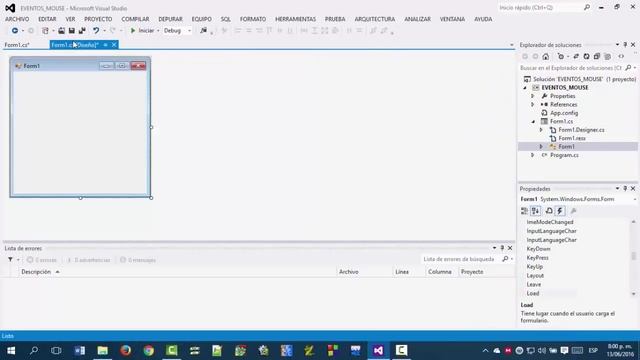Screen dimensions: 640x360
Task: Select the ImeModeChanged event row
Action: 576,222
